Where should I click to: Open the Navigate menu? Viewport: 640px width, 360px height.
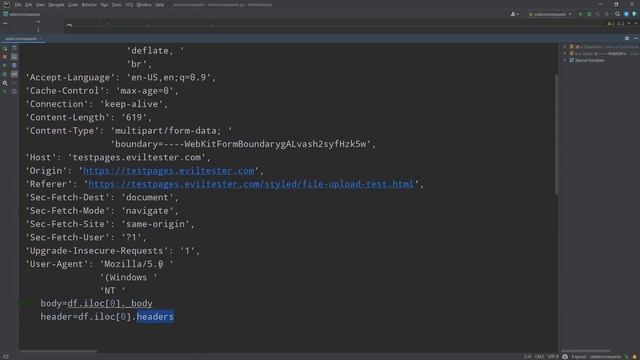tap(56, 5)
